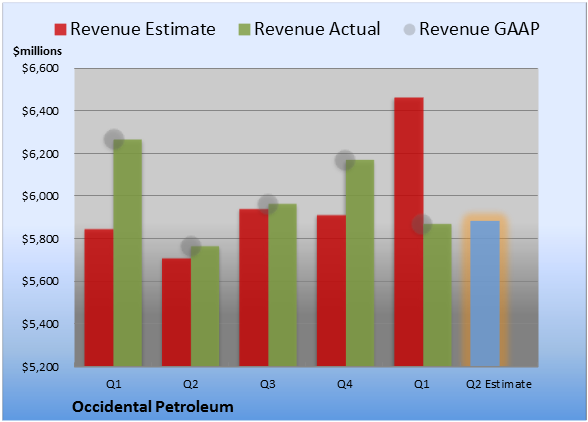Click the '$6,400' axis value
This screenshot has height=422, width=588.
(40, 111)
